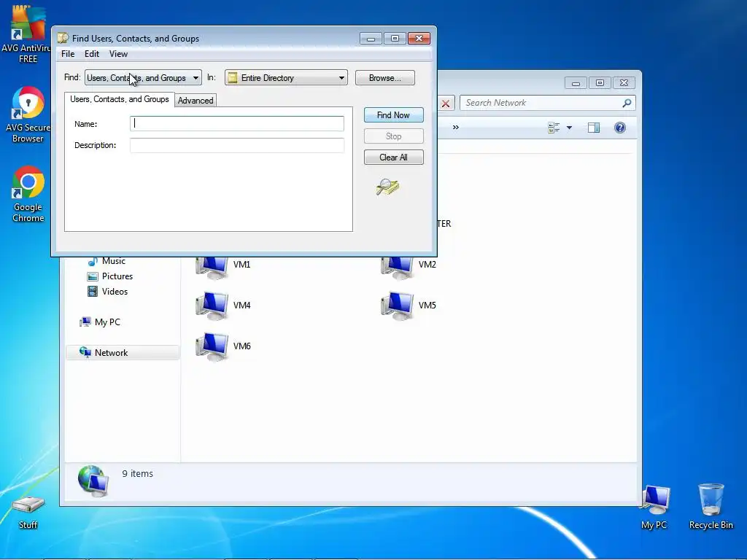Open the My PC desktop icon
747x560 pixels.
tap(654, 507)
